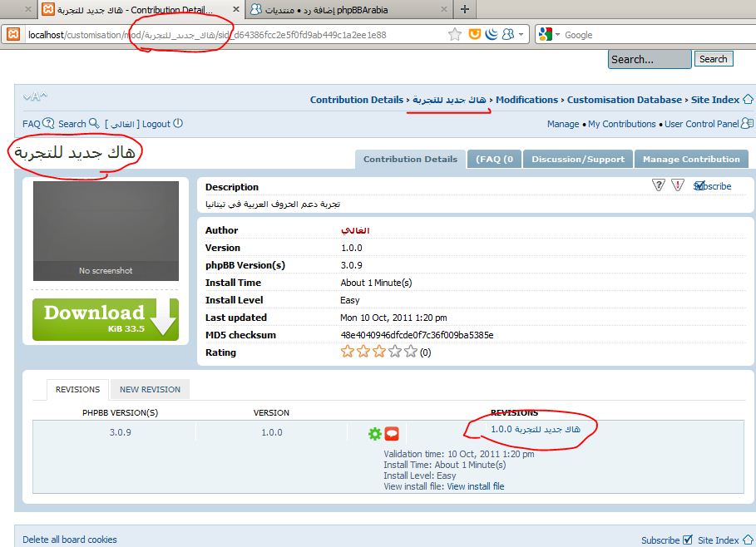Screen dimensions: 756x547
Task: Toggle the Subscribe checkbox in the footer
Action: tap(687, 540)
